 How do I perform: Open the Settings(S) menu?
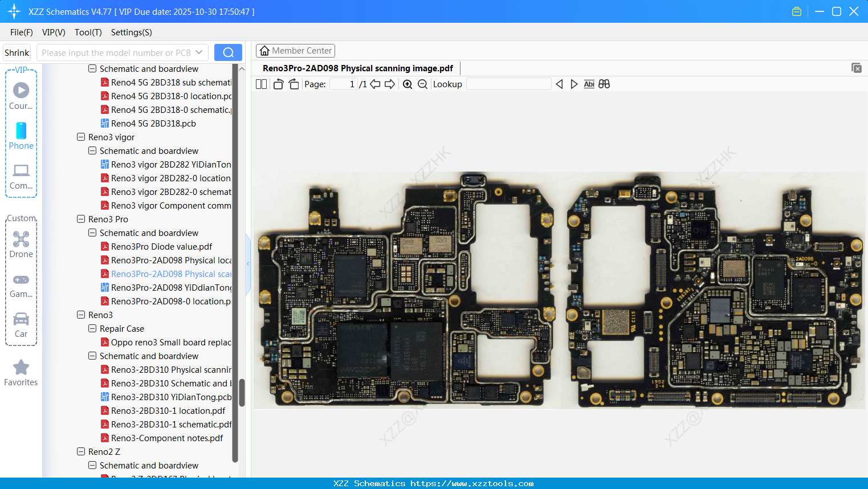[x=131, y=32]
